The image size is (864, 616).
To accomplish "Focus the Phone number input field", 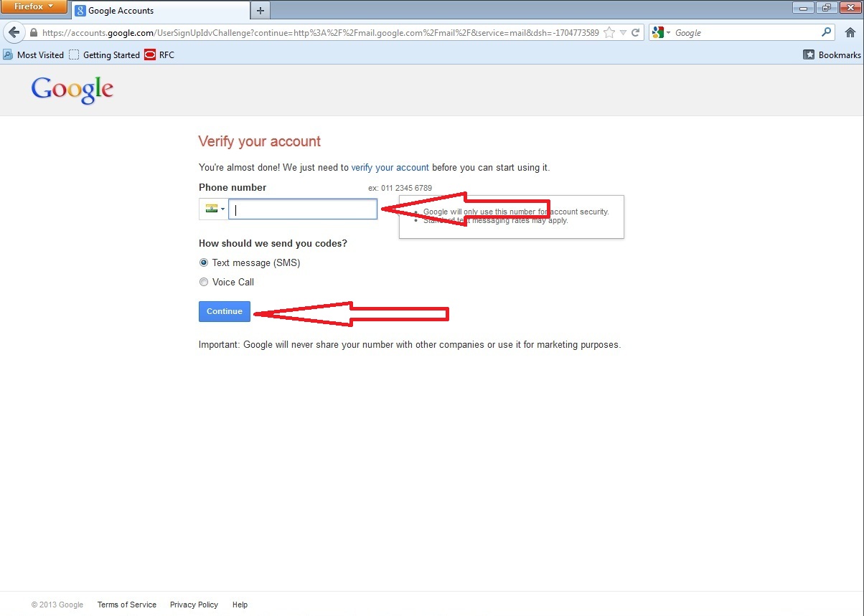I will click(x=303, y=209).
